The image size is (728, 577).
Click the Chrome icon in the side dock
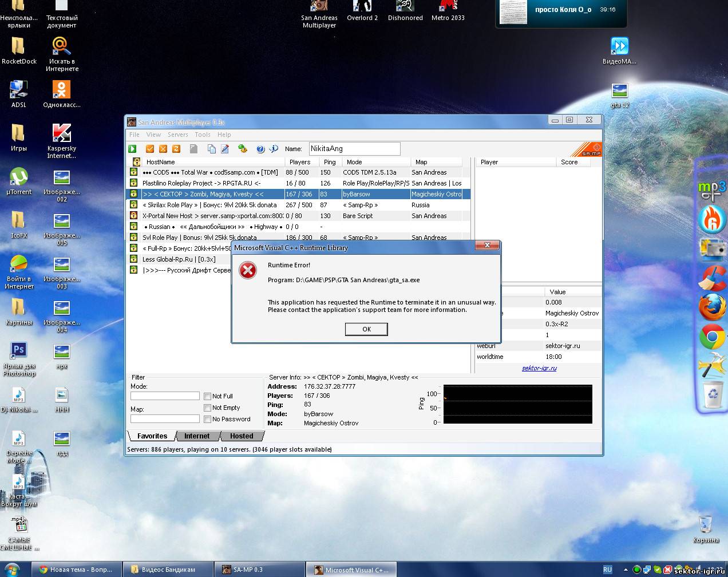tap(712, 337)
